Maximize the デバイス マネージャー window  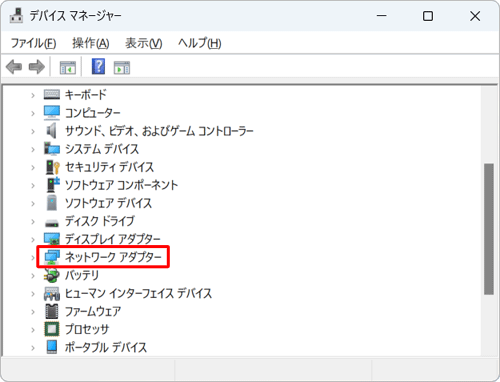pos(428,16)
